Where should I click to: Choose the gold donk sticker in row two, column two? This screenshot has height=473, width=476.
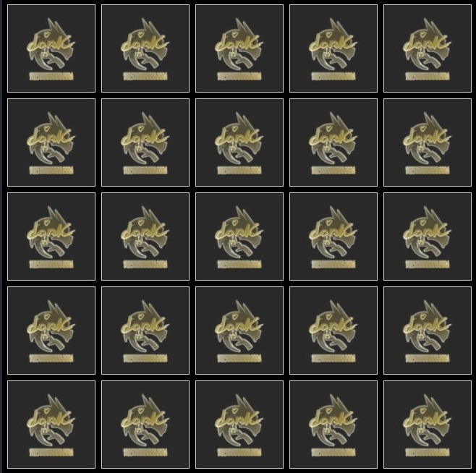(x=145, y=142)
